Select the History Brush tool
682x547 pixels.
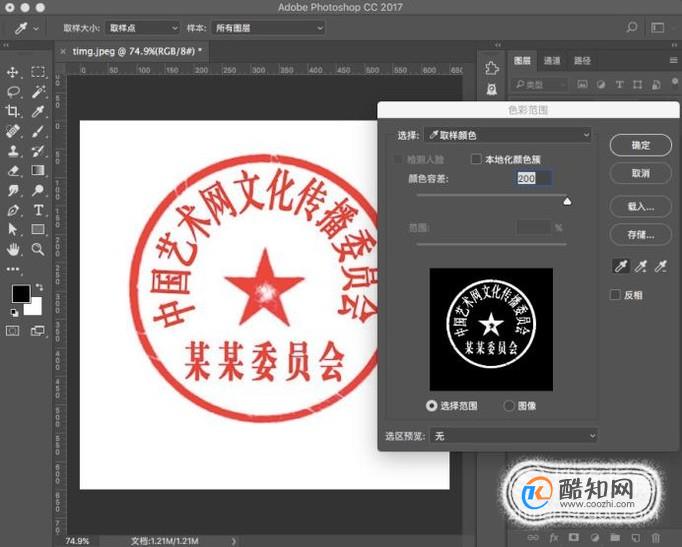(38, 151)
